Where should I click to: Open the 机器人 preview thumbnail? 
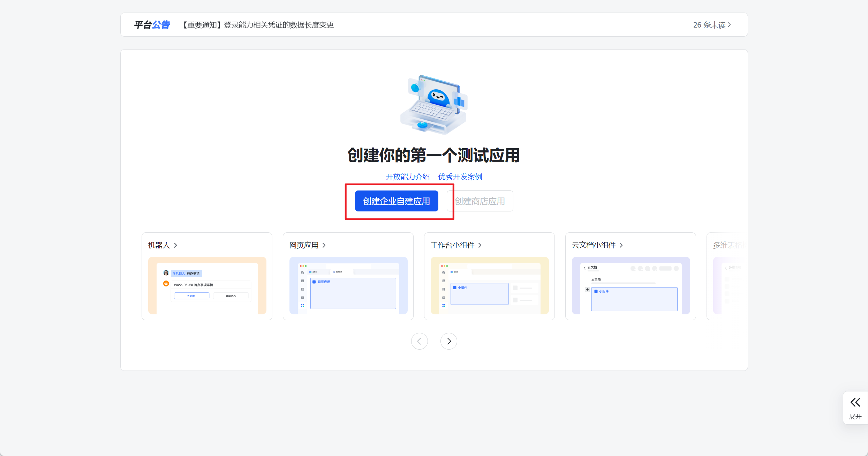tap(207, 285)
